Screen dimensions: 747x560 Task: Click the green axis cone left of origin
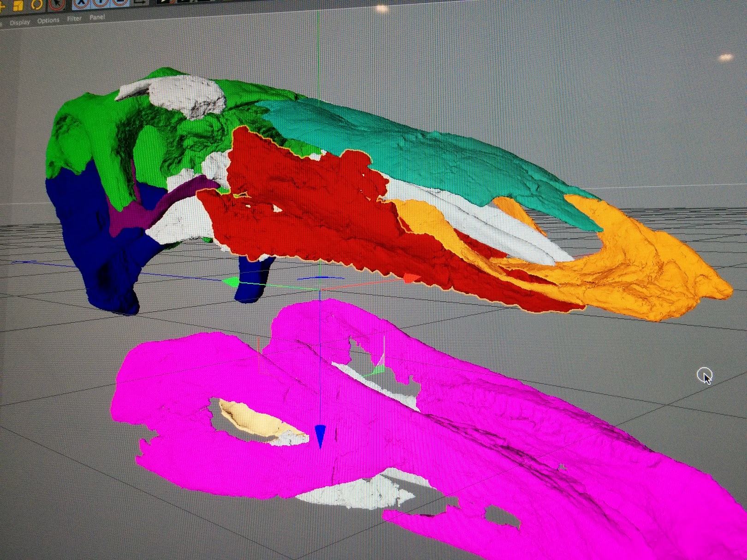click(231, 282)
